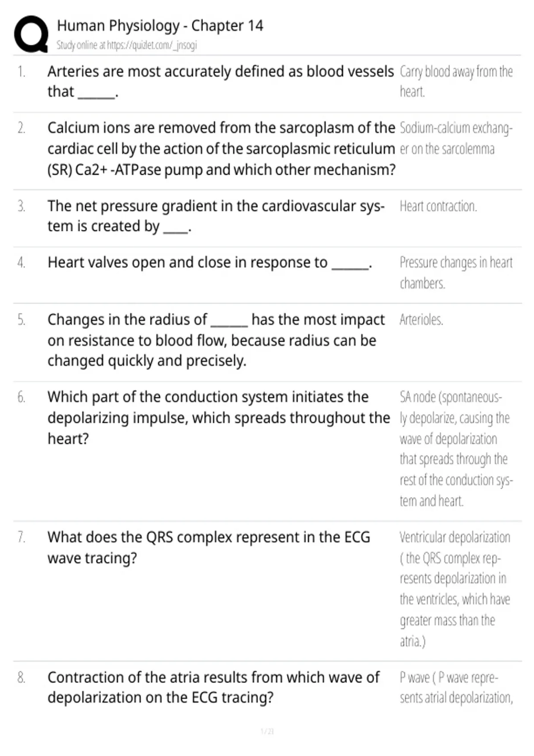Viewport: 534px width, 756px height.
Task: Click the page number indicator at bottom
Action: pyautogui.click(x=267, y=732)
